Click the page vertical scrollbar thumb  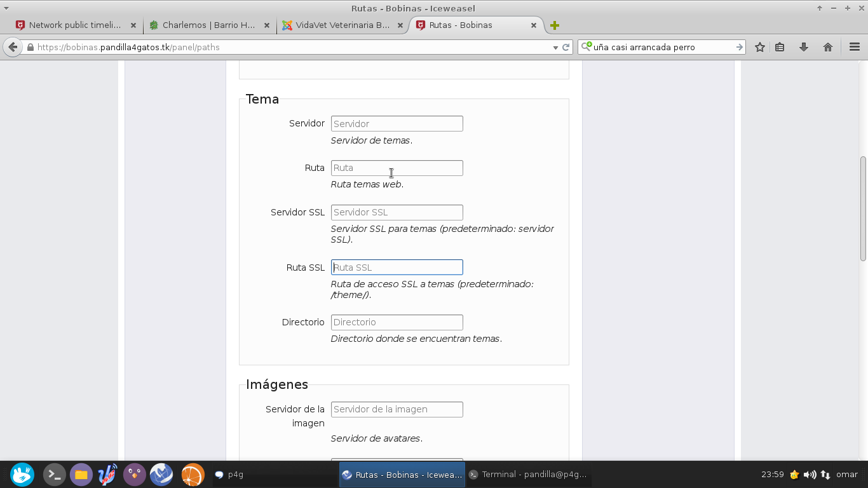click(x=863, y=208)
